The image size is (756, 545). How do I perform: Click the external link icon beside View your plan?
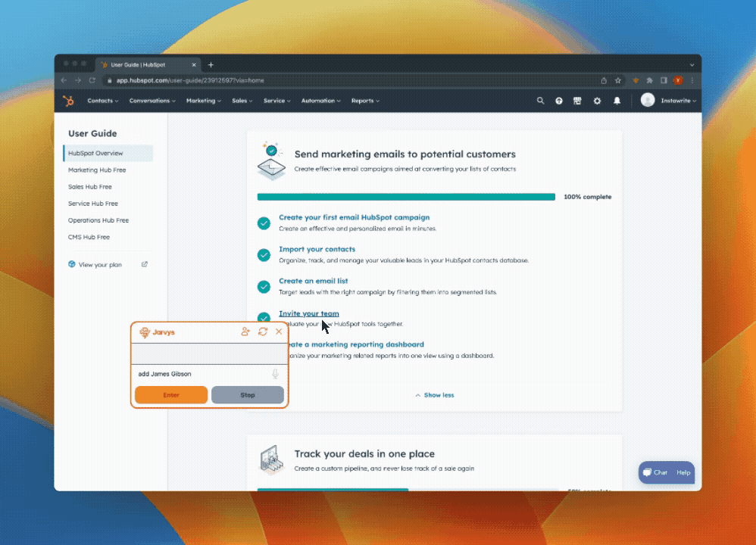pos(145,264)
